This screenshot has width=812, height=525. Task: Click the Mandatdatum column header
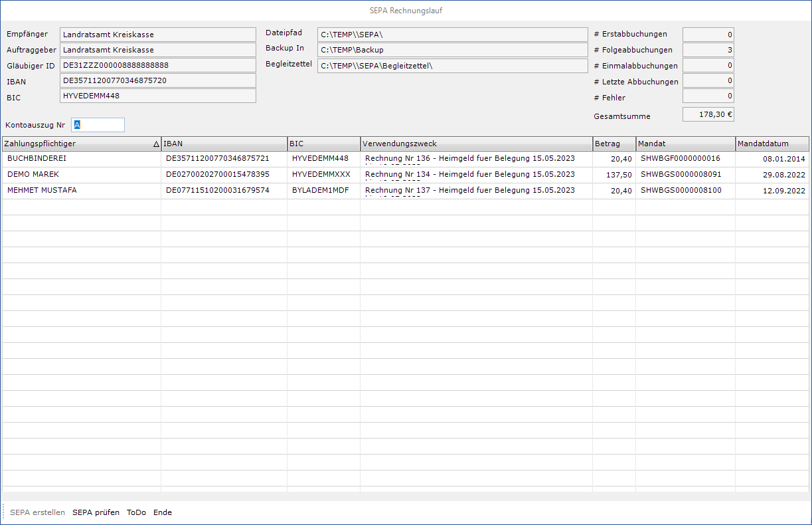771,144
